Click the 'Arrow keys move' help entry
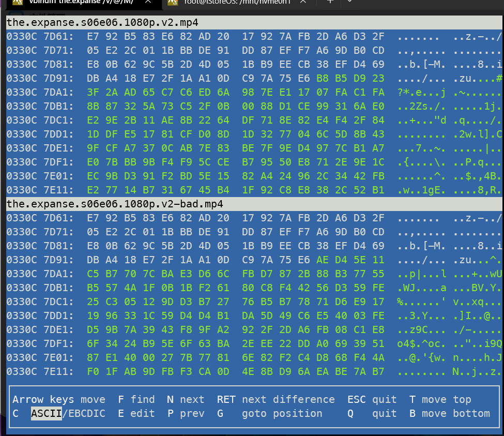The width and height of the screenshot is (504, 436). (59, 399)
